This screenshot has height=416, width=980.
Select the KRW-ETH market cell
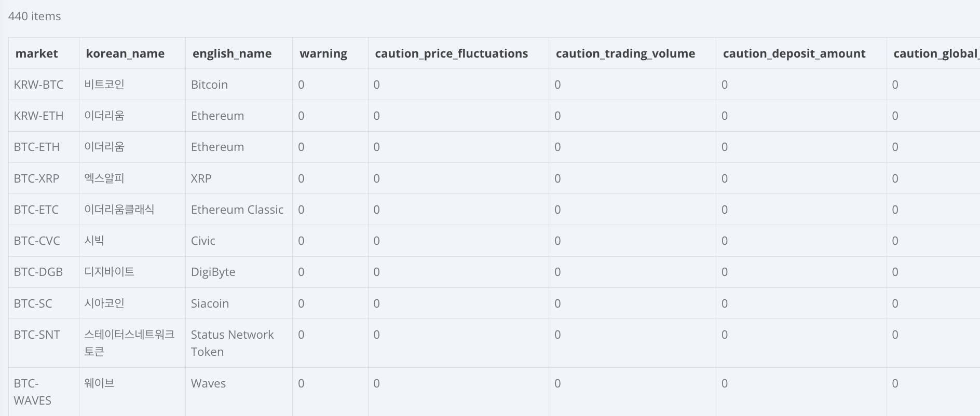(x=39, y=116)
